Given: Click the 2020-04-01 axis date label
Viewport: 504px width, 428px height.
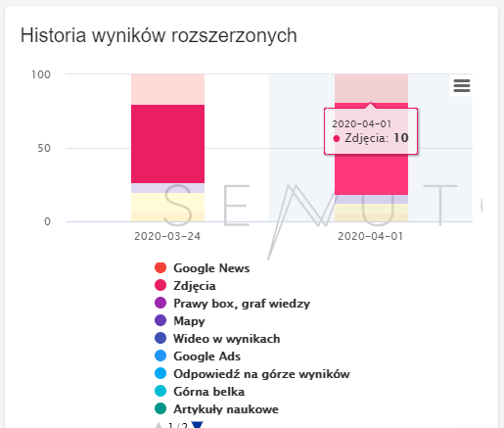Looking at the screenshot, I should coord(370,236).
